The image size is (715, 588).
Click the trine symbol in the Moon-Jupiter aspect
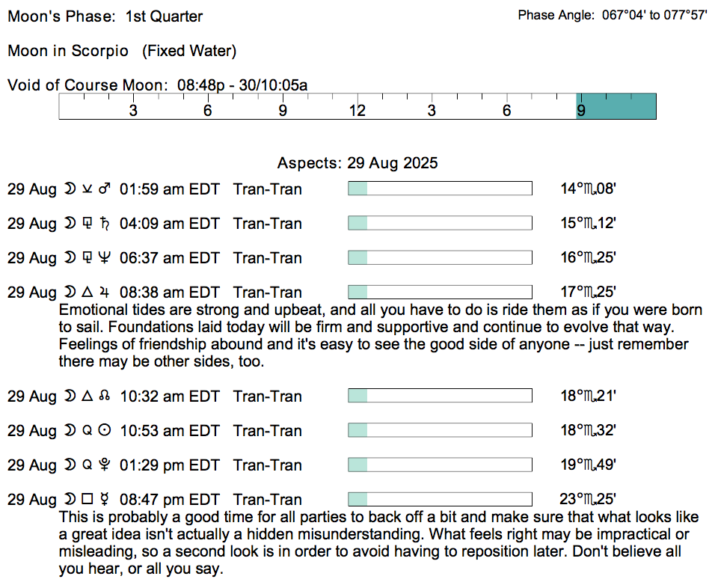[x=87, y=293]
